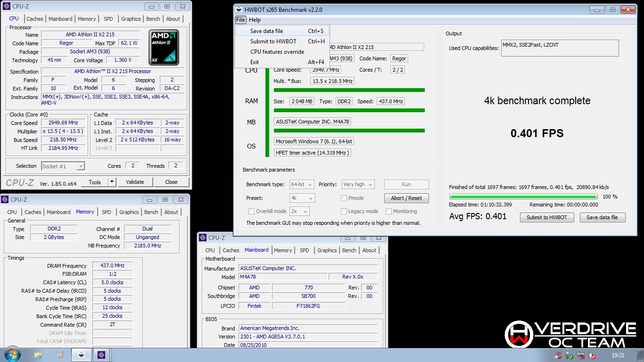This screenshot has height=362, width=644.
Task: Enable the Overkill mode checkbox
Action: (x=251, y=211)
